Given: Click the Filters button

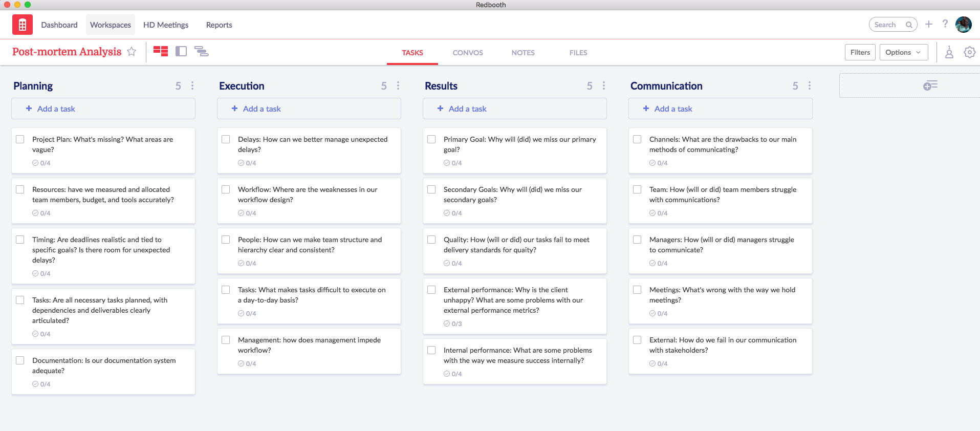Looking at the screenshot, I should [x=860, y=52].
